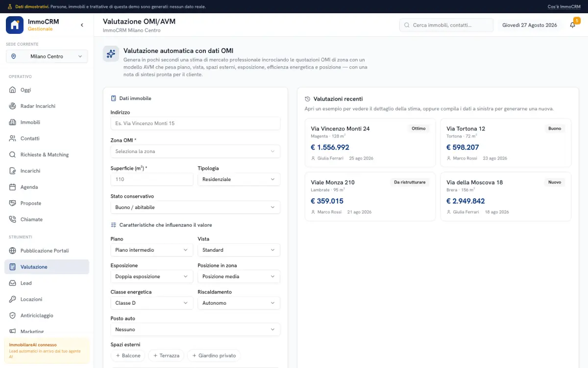This screenshot has height=368, width=588.
Task: Open Pubblicazione Portali menu item
Action: 47,251
